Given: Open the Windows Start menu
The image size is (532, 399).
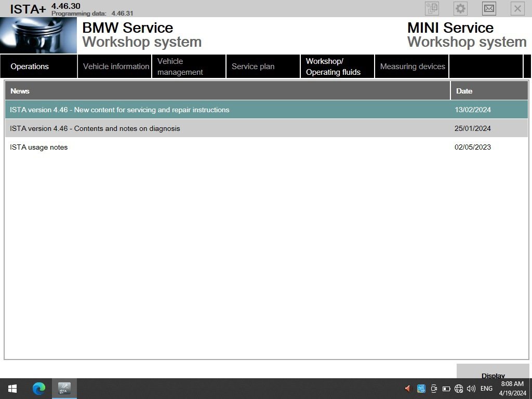Looking at the screenshot, I should [12, 389].
